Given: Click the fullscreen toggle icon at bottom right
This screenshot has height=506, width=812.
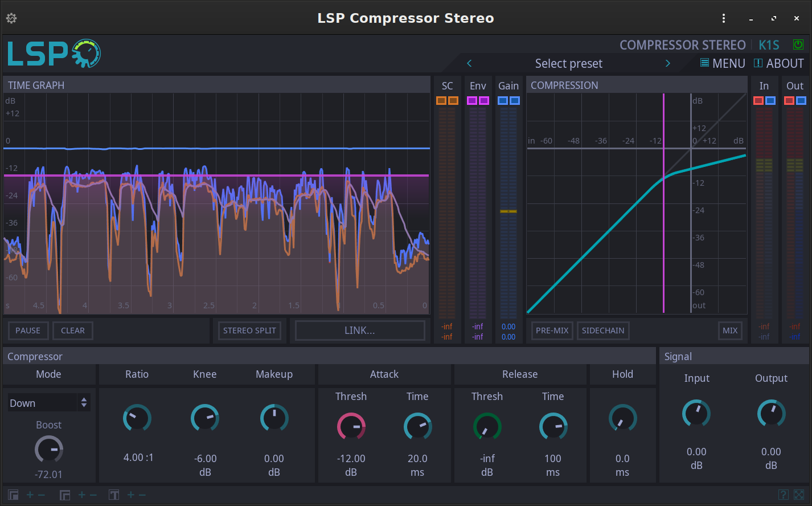Looking at the screenshot, I should 799,495.
